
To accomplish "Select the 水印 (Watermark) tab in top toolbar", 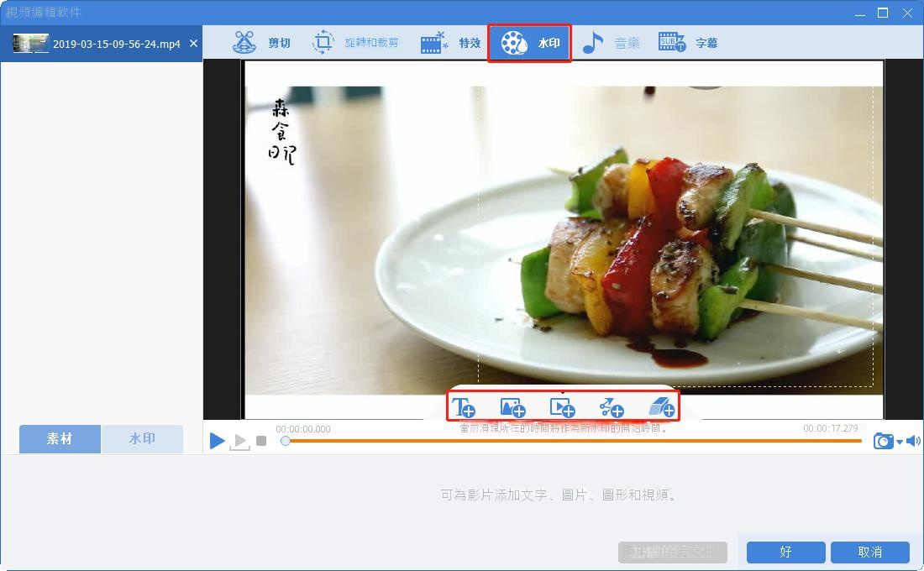I will click(529, 43).
